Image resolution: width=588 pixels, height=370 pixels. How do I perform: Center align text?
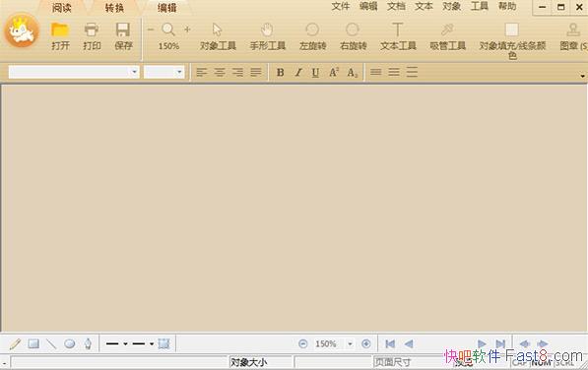[x=220, y=72]
